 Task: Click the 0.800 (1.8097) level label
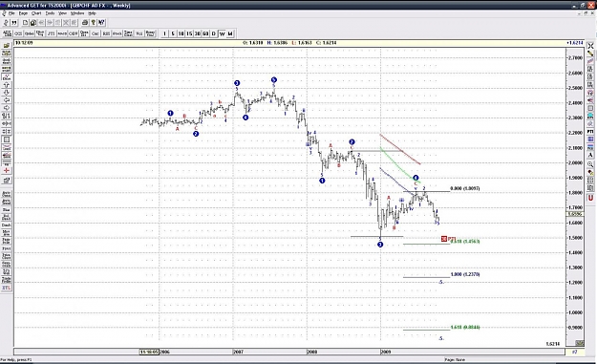465,188
